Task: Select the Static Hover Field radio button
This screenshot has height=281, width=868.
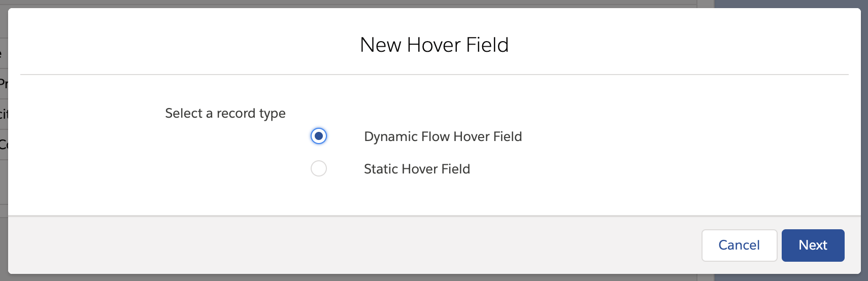Action: (319, 168)
